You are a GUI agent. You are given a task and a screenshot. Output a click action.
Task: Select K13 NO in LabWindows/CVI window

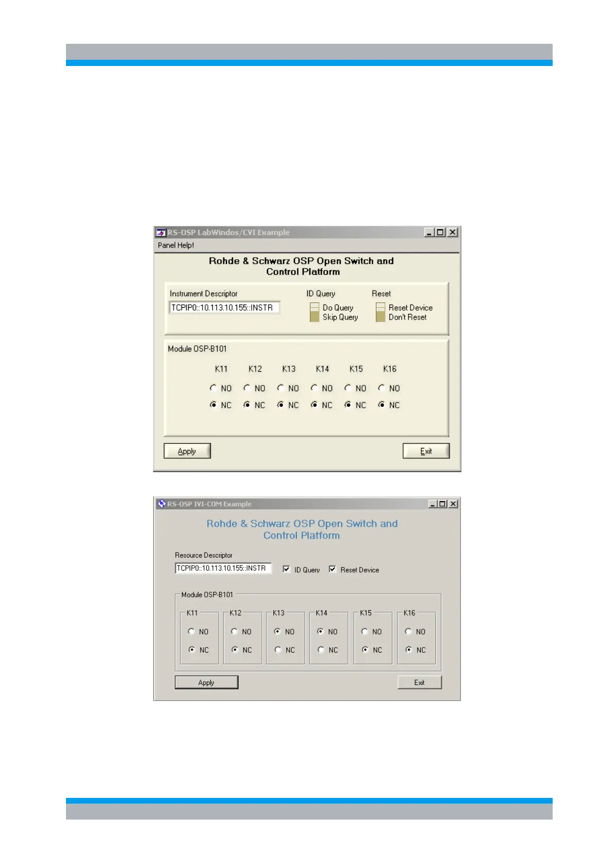[280, 388]
